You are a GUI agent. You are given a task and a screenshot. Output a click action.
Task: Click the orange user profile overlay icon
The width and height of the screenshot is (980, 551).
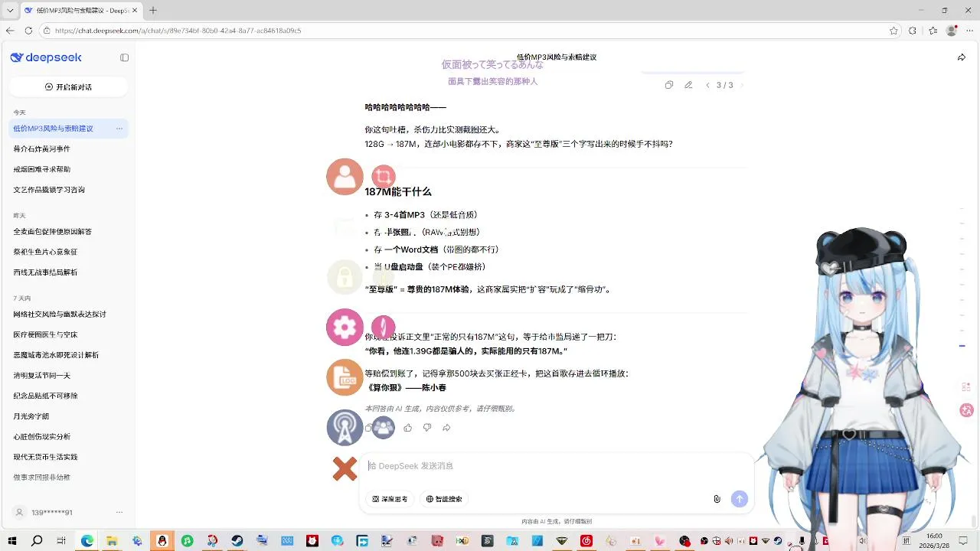pyautogui.click(x=345, y=177)
